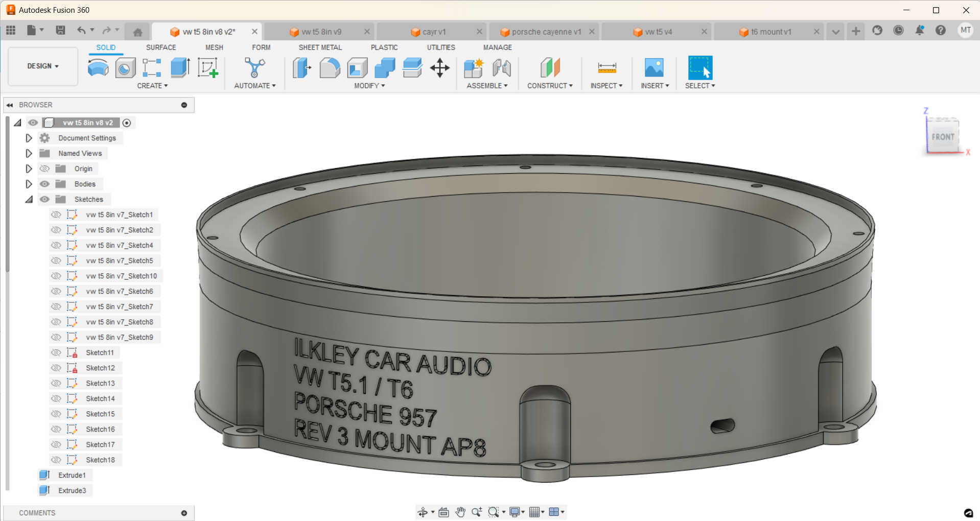Open the porsche cayenne v1 document tab
This screenshot has height=521, width=980.
[x=545, y=32]
